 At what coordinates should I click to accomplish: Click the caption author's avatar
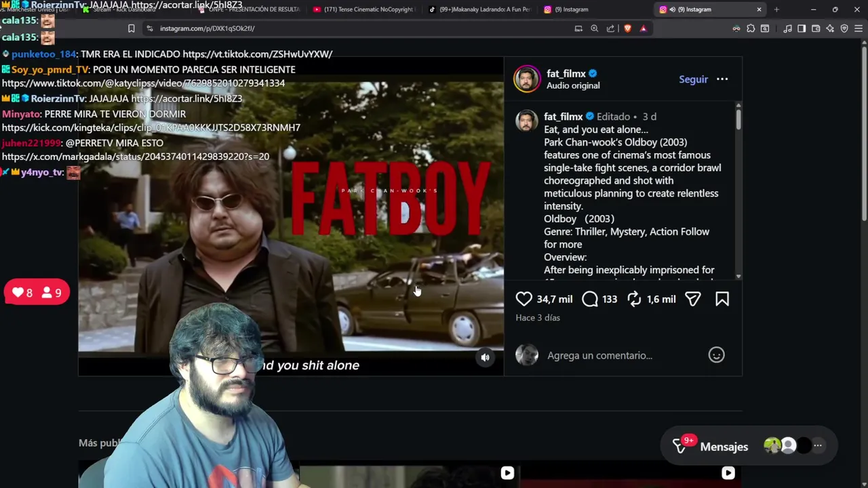(527, 121)
